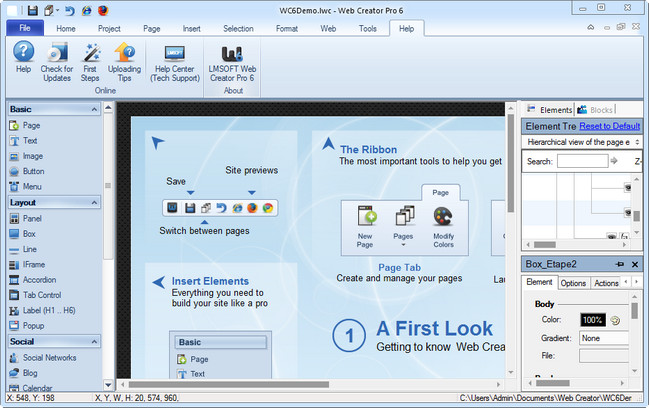
Task: Open First Steps wizard
Action: tap(90, 61)
